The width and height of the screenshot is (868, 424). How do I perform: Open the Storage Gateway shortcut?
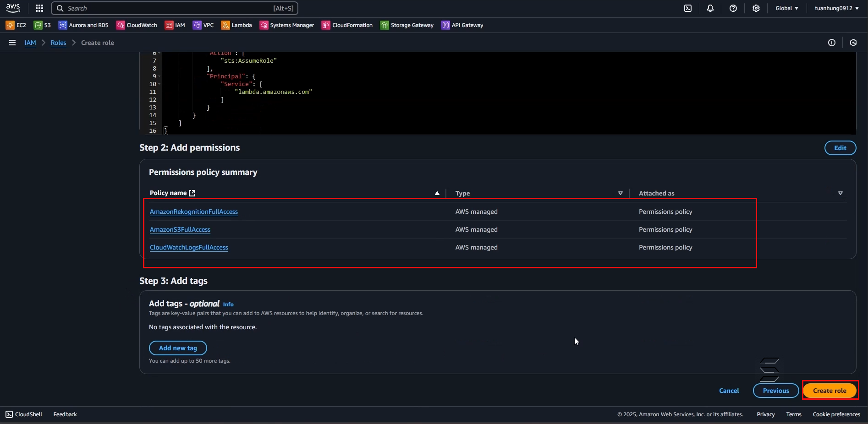click(407, 25)
